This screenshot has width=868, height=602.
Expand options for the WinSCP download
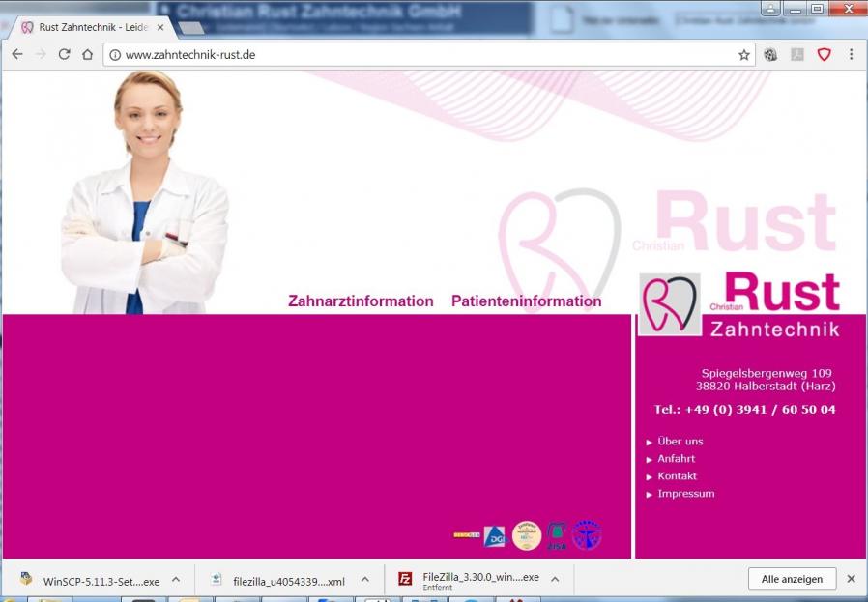click(176, 580)
